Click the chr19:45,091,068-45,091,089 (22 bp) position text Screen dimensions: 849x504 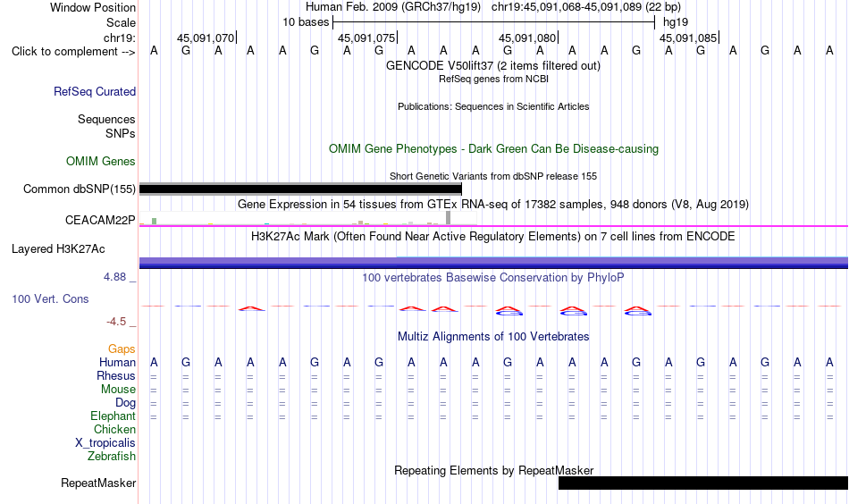click(586, 7)
